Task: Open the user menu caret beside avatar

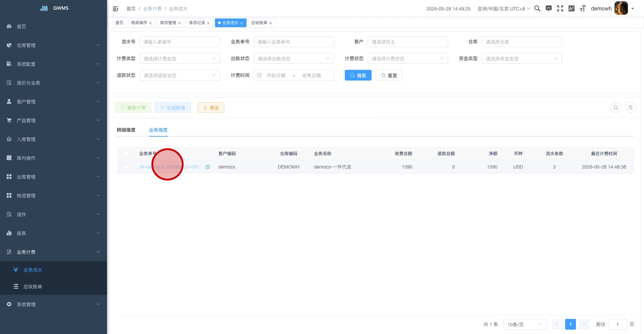Action: (x=633, y=9)
